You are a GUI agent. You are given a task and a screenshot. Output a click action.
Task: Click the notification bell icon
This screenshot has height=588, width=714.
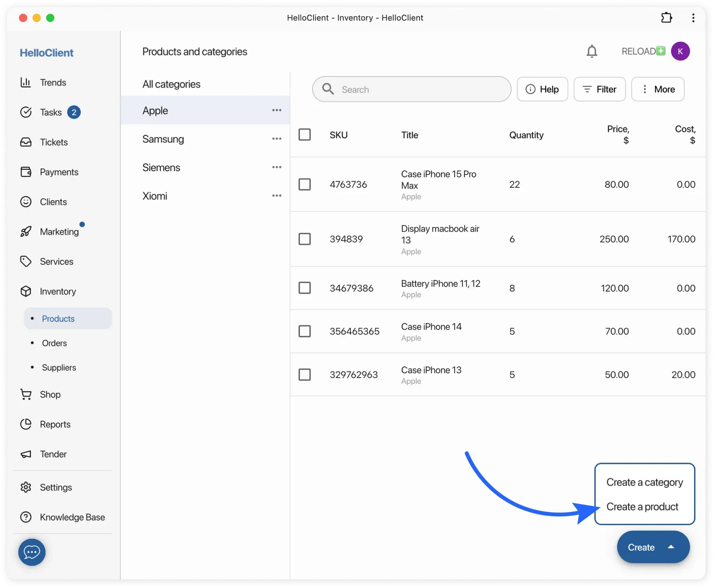(x=592, y=51)
